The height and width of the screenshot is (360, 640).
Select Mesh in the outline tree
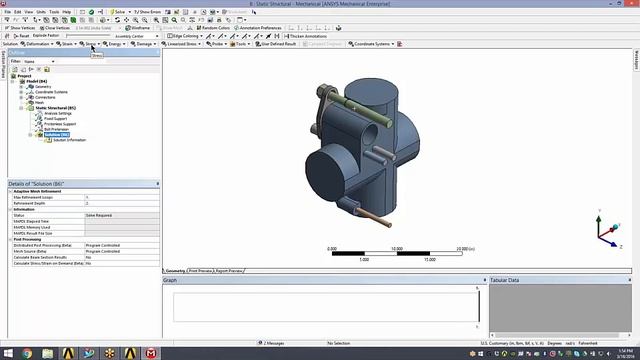point(39,102)
